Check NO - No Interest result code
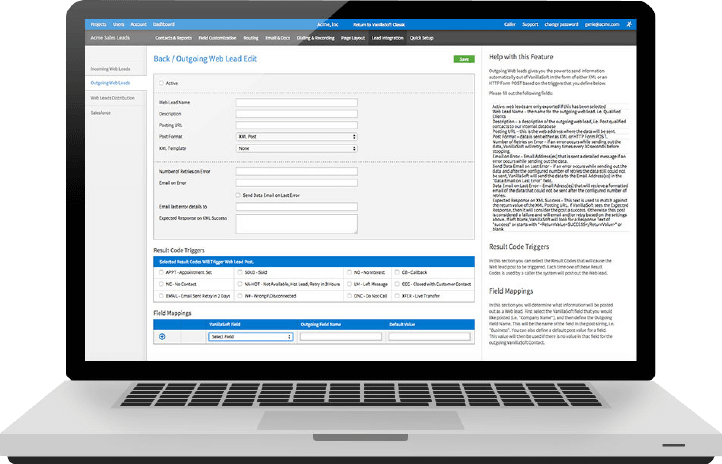 [x=349, y=273]
